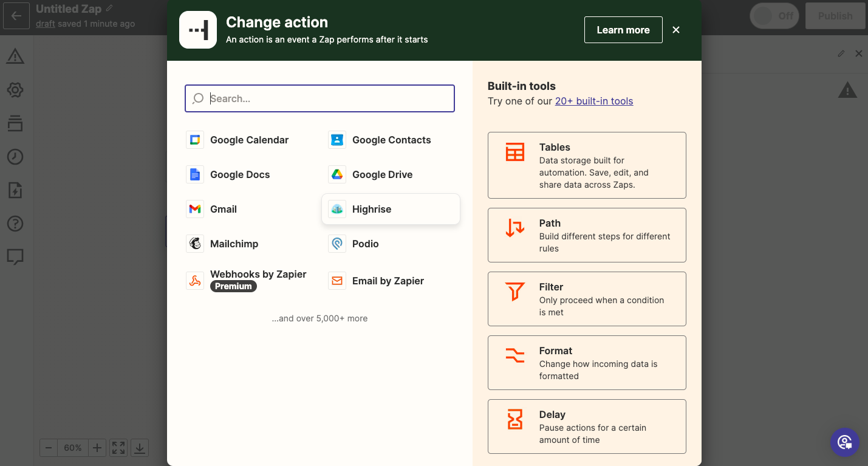The width and height of the screenshot is (868, 466).
Task: Click the Format wavy lines icon
Action: point(515,355)
